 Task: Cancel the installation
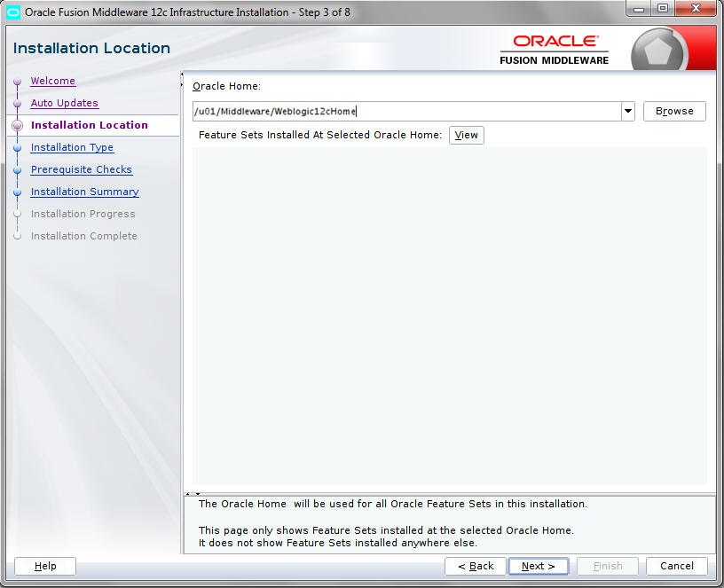[x=676, y=566]
